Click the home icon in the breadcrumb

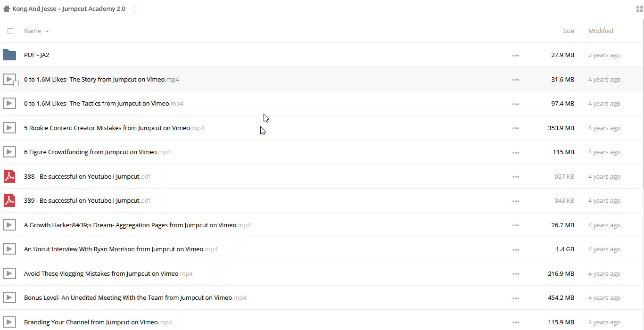coord(7,8)
